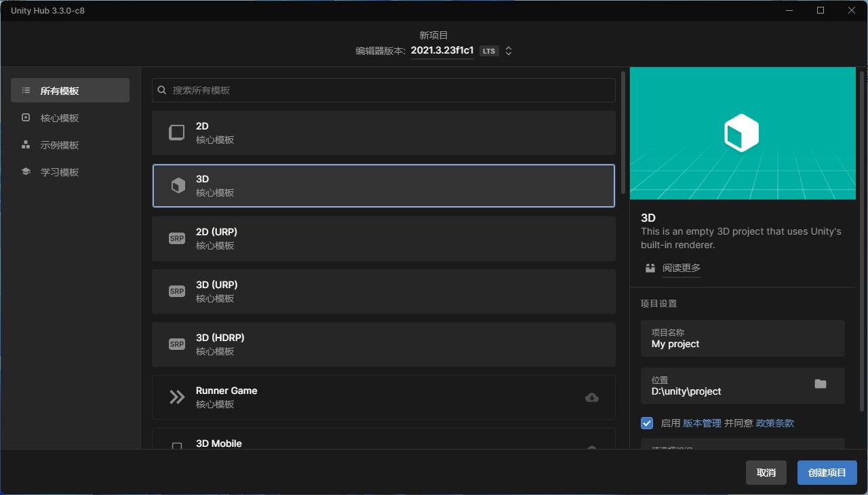Click the 3D template preview image
The width and height of the screenshot is (868, 495).
(x=743, y=133)
